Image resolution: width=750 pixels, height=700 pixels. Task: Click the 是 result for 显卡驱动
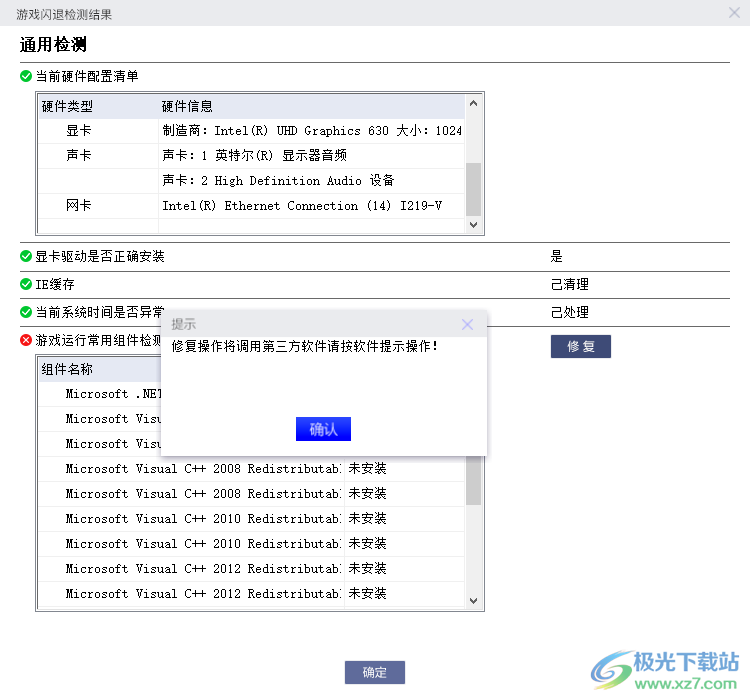coord(556,256)
